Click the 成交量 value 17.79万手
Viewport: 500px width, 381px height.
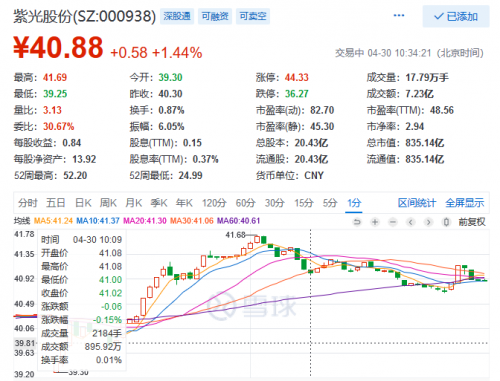click(427, 77)
